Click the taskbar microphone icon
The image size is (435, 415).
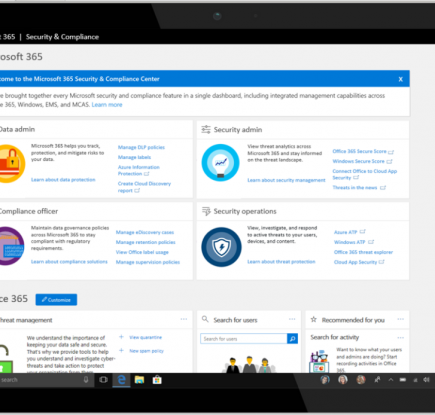[86, 380]
